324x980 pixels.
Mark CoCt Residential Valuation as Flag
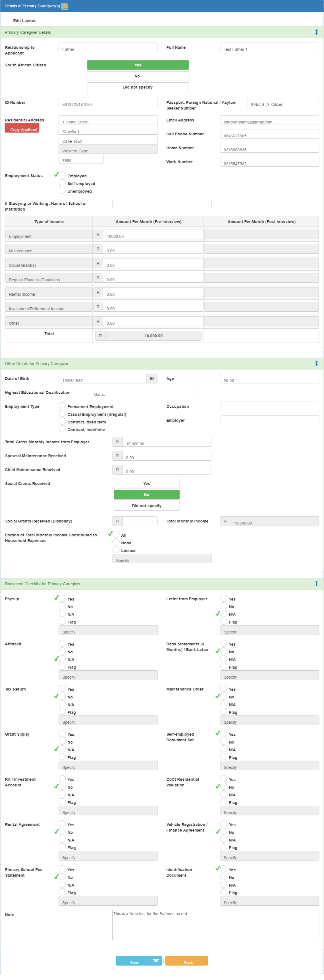tap(224, 801)
